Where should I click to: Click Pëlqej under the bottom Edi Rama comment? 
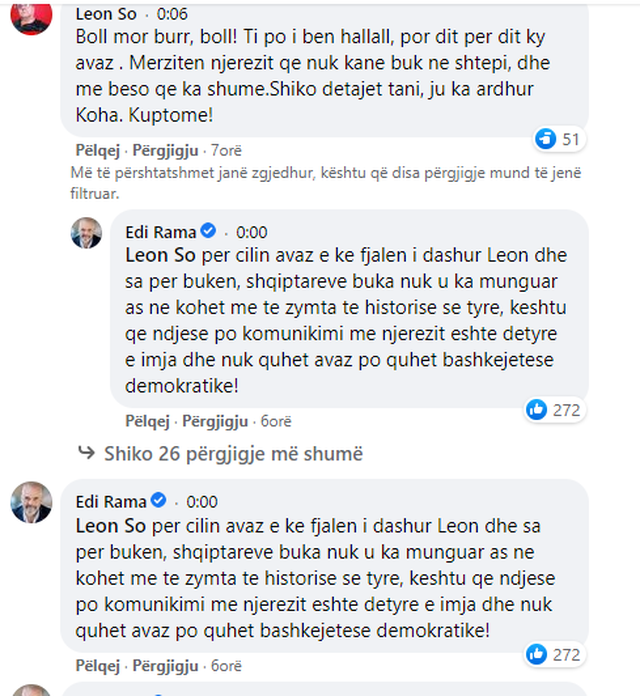pos(98,665)
